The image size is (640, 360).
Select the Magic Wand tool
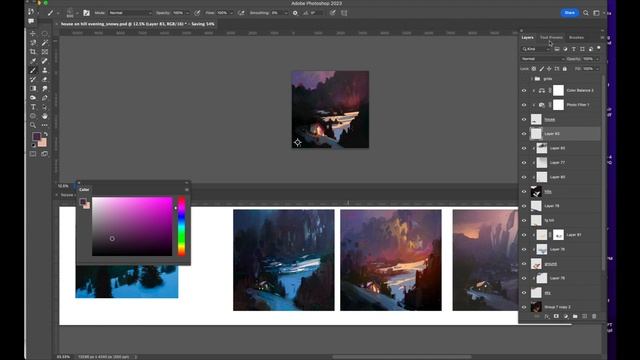(44, 42)
